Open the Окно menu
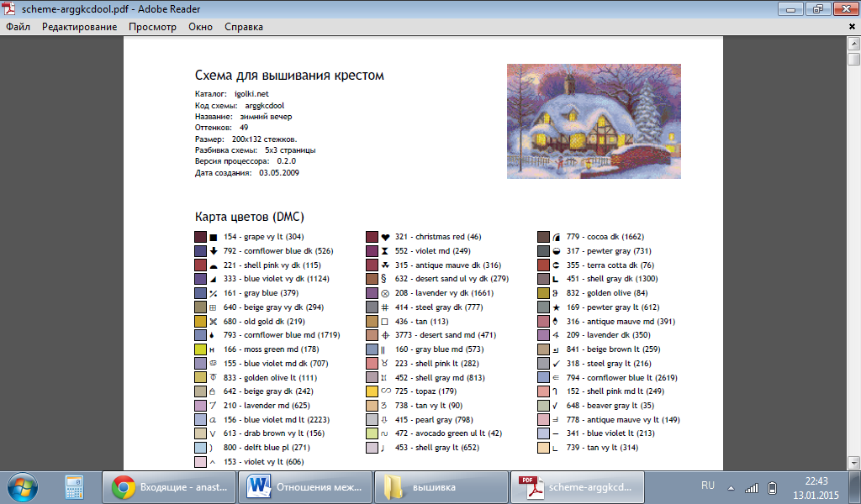861x504 pixels. coord(200,27)
